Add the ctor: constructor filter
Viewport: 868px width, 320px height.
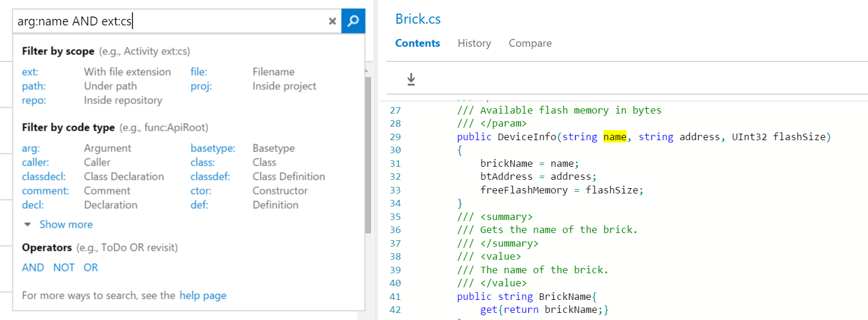coord(199,190)
